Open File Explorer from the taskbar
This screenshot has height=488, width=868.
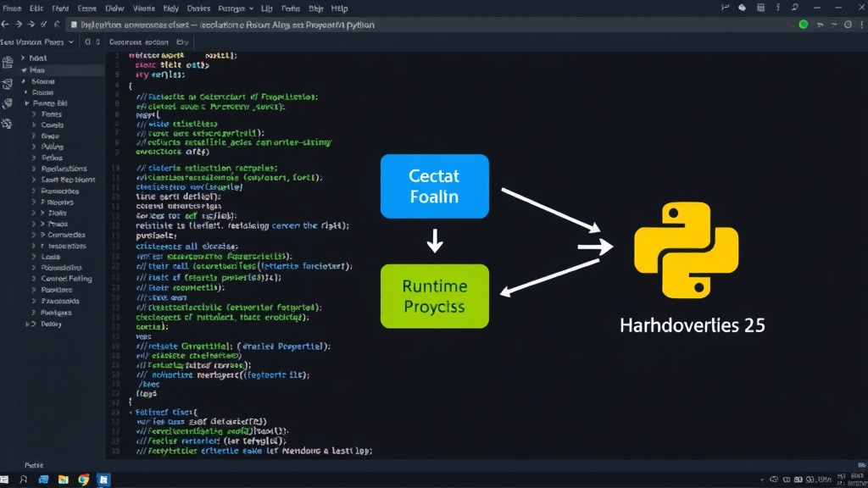[63, 480]
